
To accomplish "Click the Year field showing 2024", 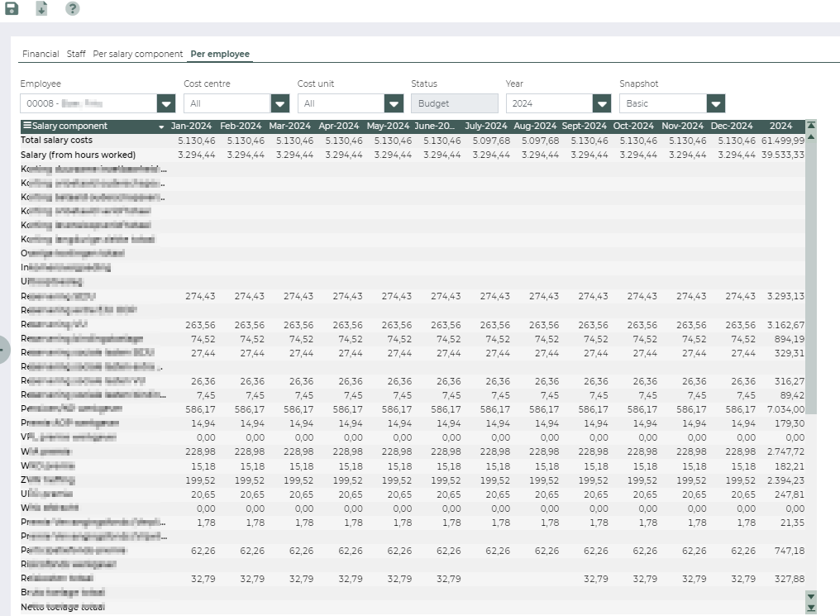I will pos(550,103).
